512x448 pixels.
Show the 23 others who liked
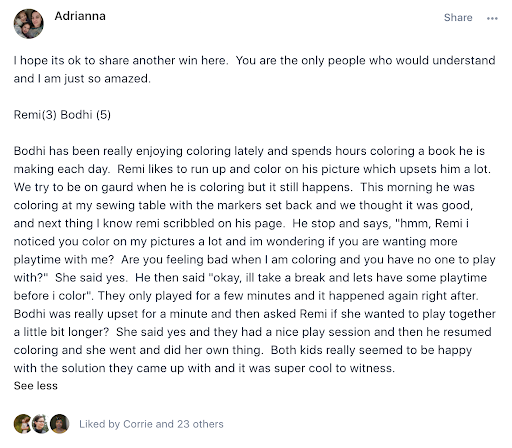[x=200, y=424]
